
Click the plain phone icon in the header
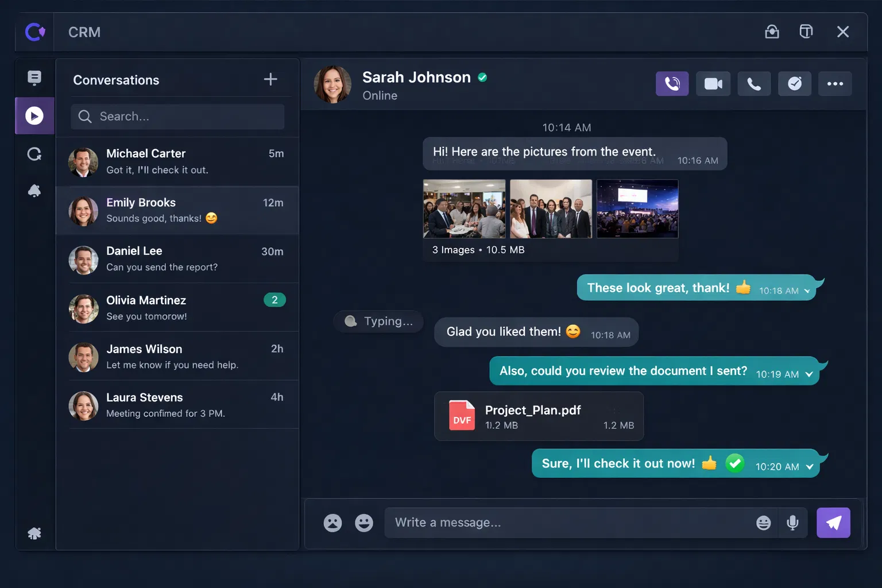(754, 83)
